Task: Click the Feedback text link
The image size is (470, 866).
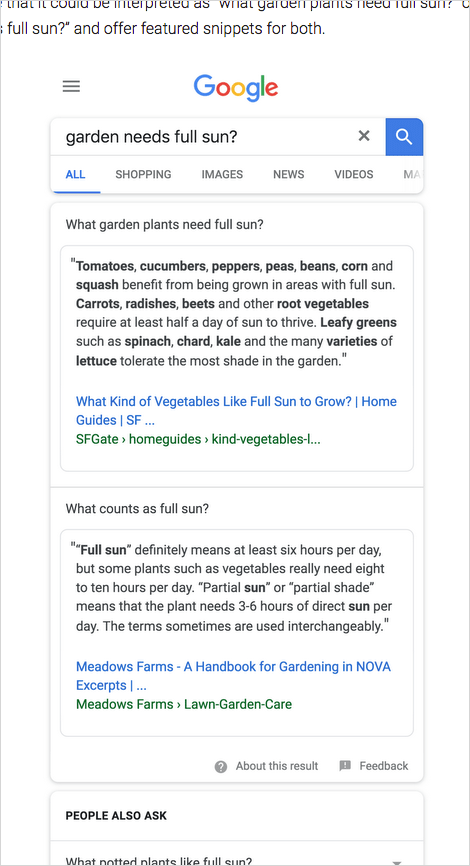Action: pos(384,766)
